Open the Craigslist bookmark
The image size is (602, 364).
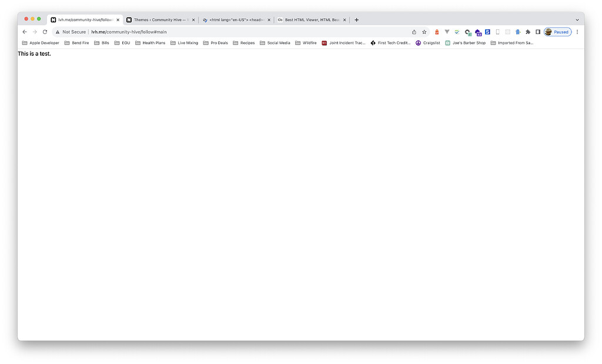point(427,42)
